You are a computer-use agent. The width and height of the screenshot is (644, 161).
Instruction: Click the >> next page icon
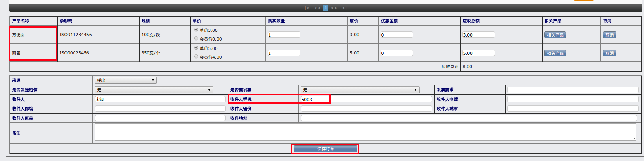pyautogui.click(x=333, y=8)
